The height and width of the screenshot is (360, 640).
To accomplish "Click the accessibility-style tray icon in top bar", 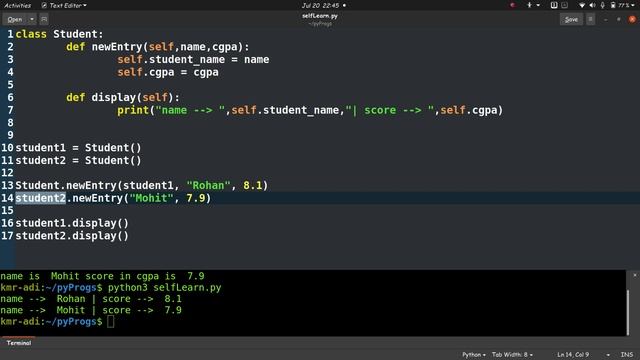I will 529,5.
